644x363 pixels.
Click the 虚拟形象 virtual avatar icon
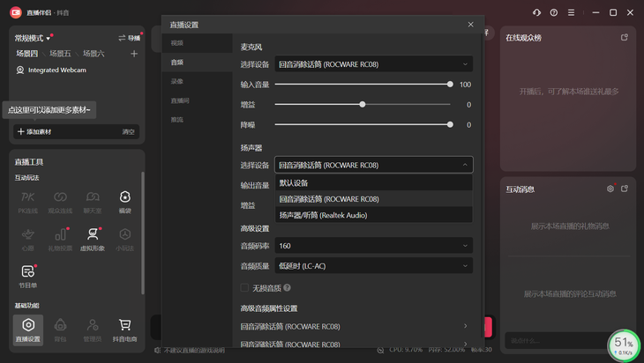(x=93, y=237)
